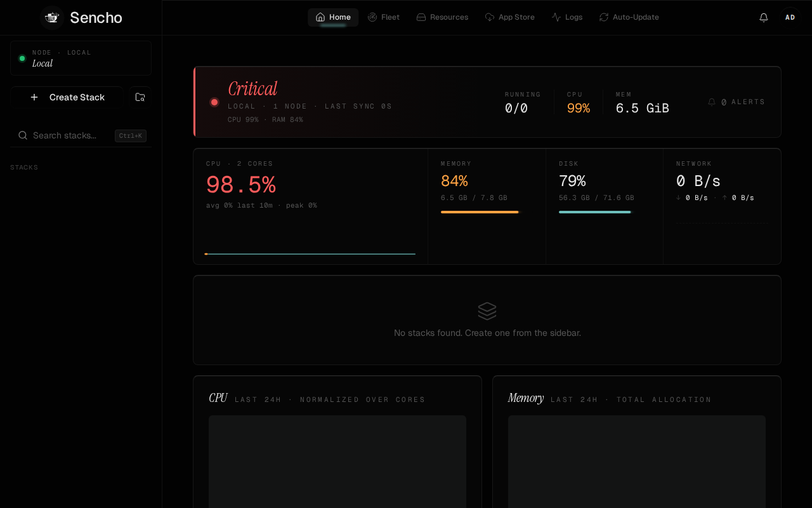812x508 pixels.
Task: Click the CPU last 24h chart area
Action: tap(337, 462)
